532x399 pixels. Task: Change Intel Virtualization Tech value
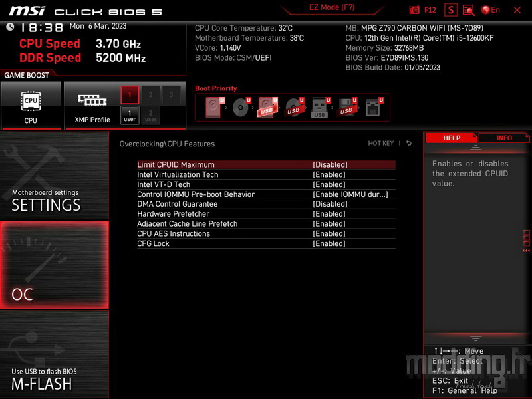(329, 174)
